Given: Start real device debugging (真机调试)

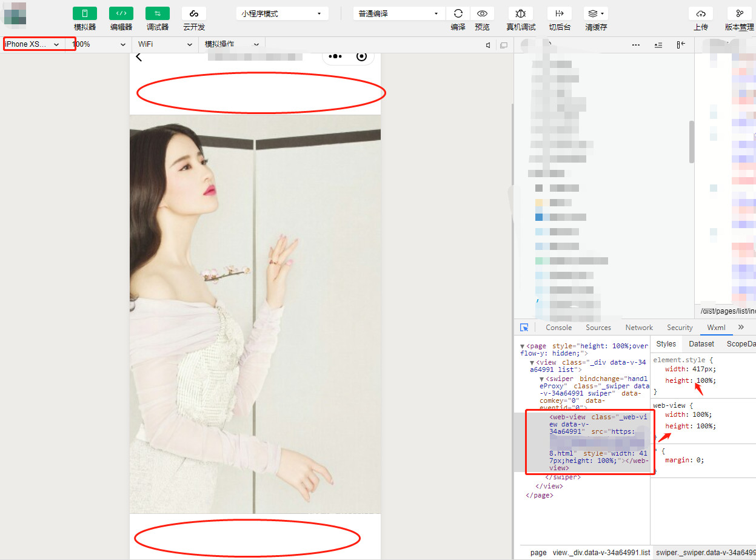Looking at the screenshot, I should click(521, 13).
